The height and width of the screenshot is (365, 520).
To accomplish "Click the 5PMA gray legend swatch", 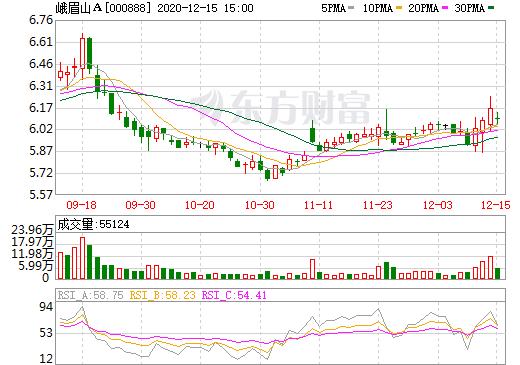I will point(350,8).
